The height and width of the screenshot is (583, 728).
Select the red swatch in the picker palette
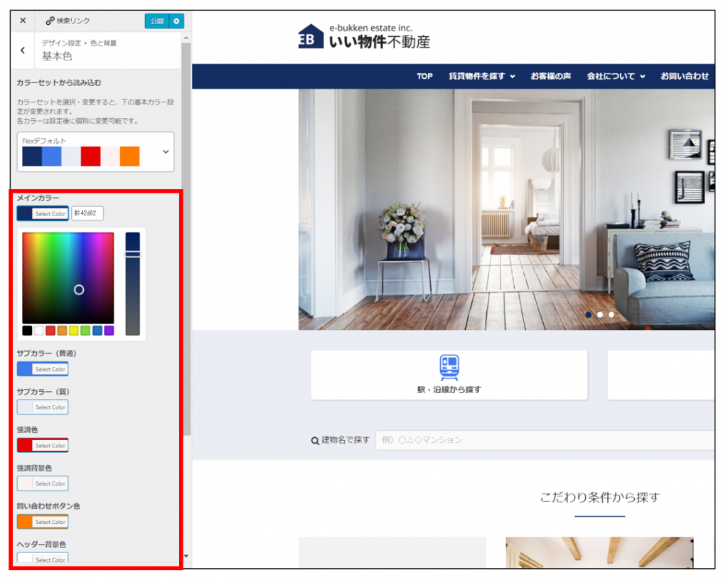50,331
